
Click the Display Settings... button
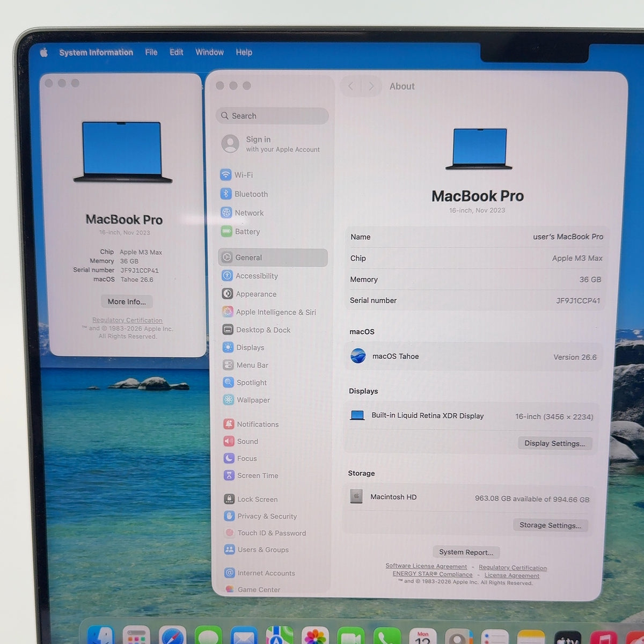(x=555, y=443)
